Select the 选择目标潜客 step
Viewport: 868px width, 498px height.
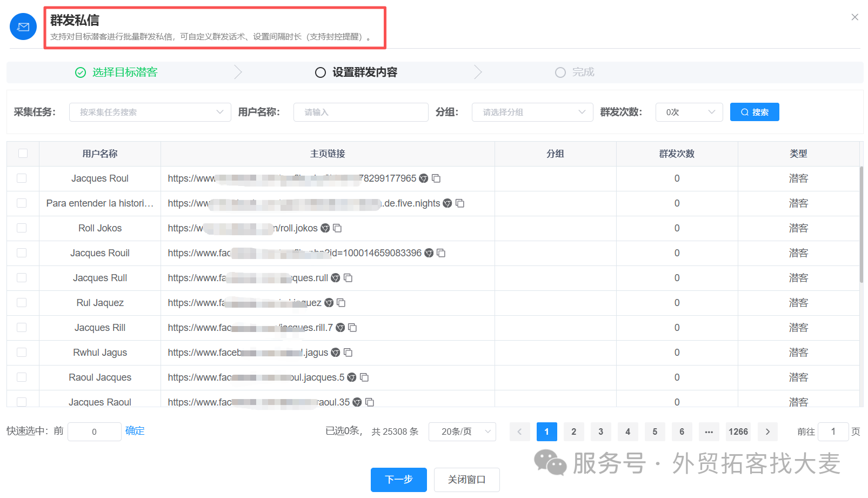point(116,72)
